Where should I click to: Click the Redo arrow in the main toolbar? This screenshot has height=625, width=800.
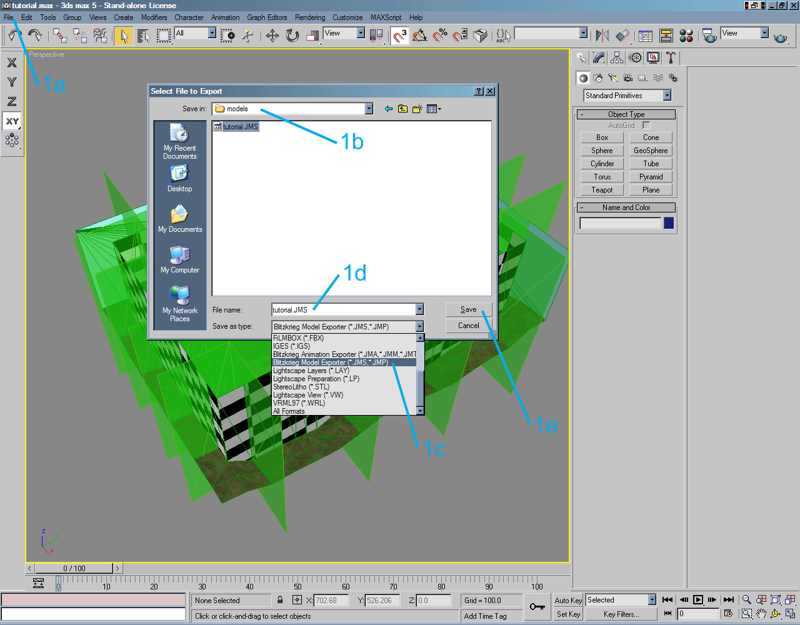35,35
